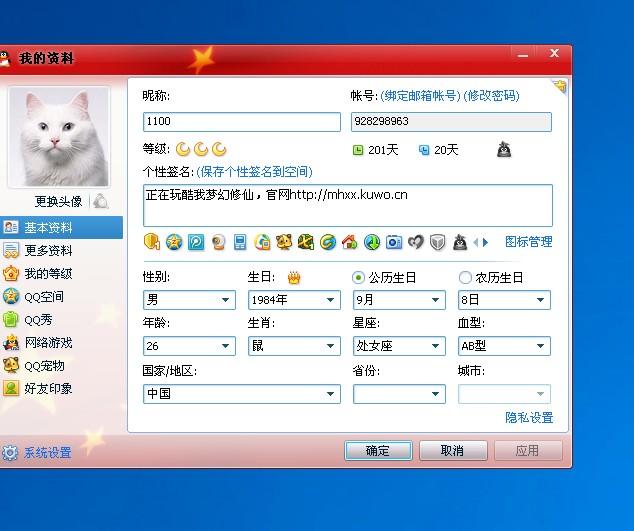Viewport: 634px width, 531px height.
Task: Open the 好友印象 sidebar tab
Action: tap(61, 388)
